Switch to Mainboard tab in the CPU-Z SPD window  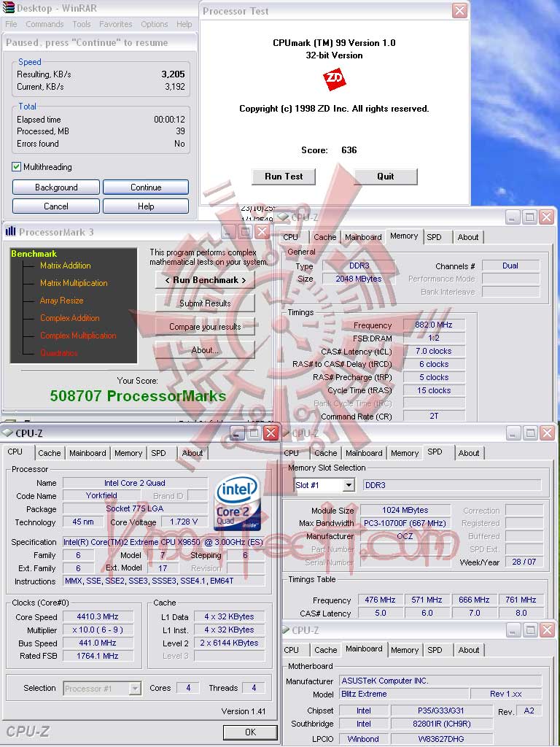pos(365,453)
